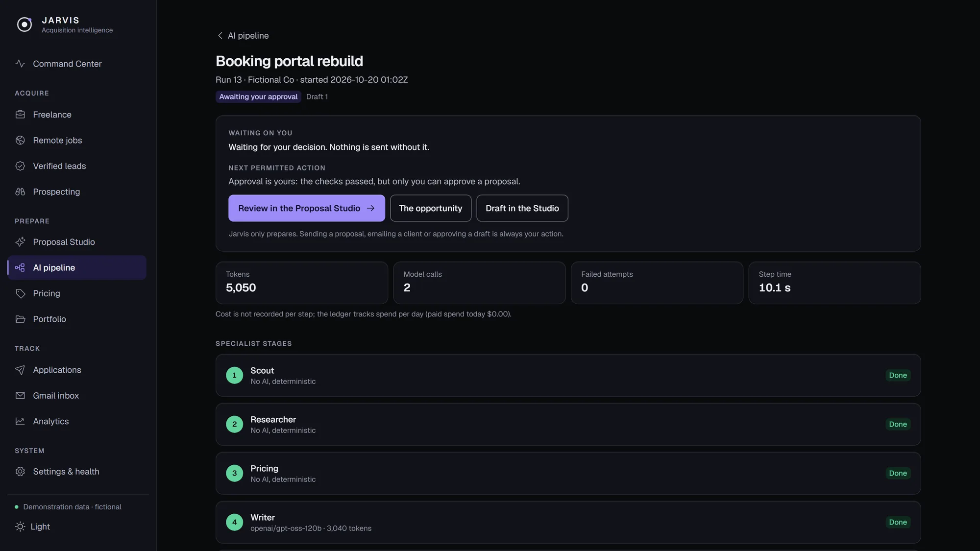
Task: Click the Proposal Studio sparkle icon
Action: 20,242
